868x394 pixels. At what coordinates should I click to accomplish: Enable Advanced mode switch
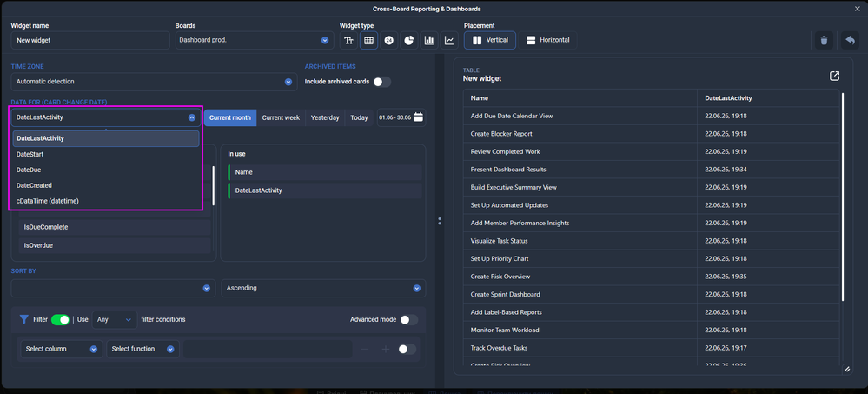(409, 320)
